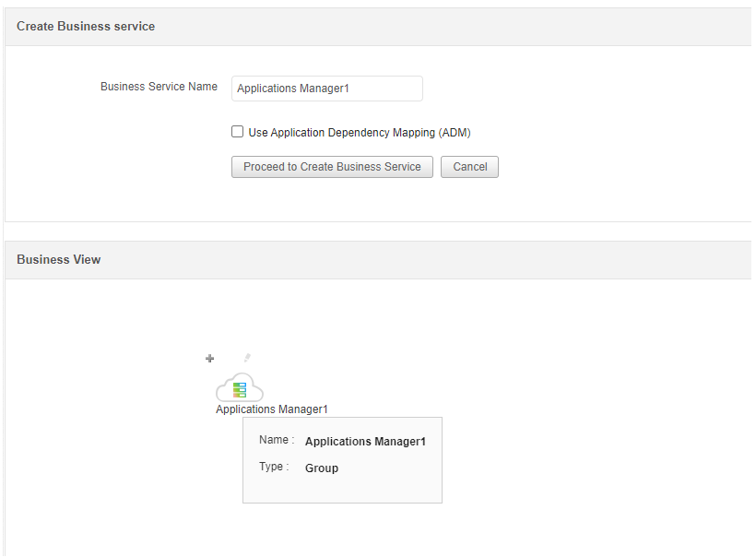Viewport: 756px width, 557px height.
Task: Click the "Type :" label in the tooltip
Action: (271, 468)
